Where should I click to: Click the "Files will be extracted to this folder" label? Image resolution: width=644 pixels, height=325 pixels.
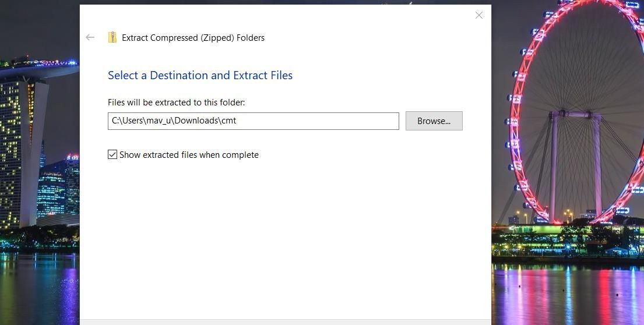[176, 103]
